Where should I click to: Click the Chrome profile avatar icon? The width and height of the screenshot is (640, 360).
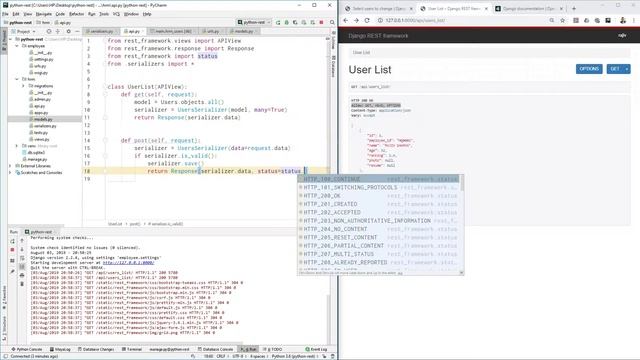tap(623, 20)
